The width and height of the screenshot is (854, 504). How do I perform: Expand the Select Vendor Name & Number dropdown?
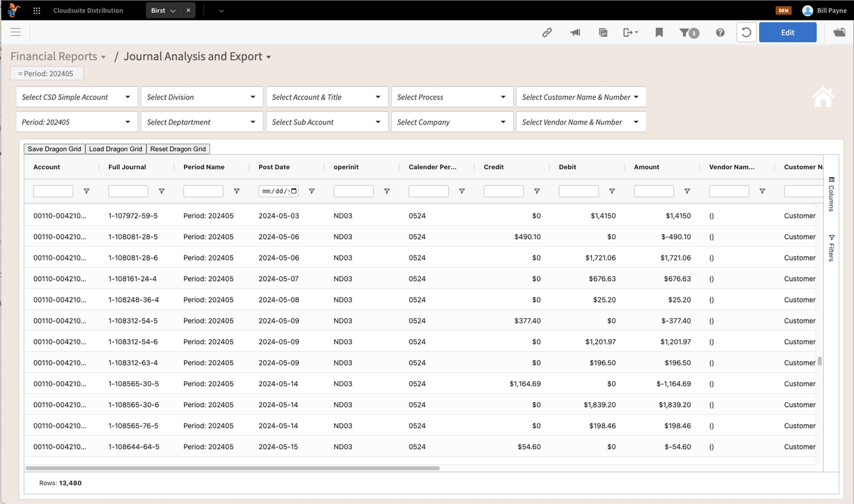[x=580, y=122]
